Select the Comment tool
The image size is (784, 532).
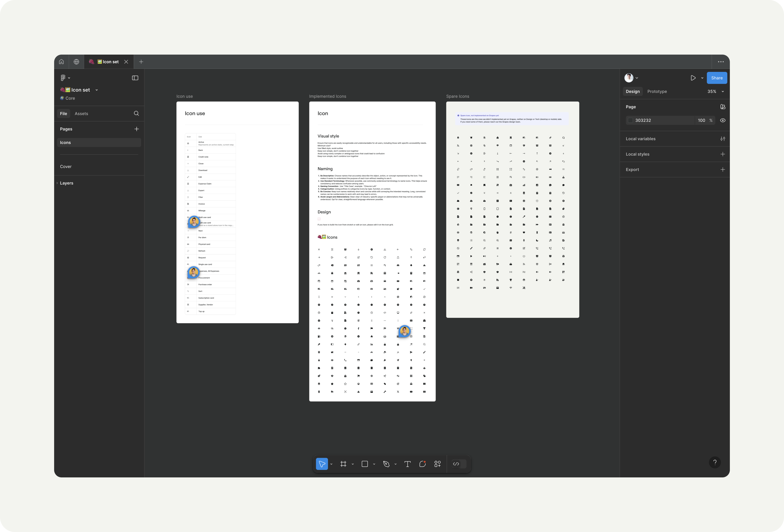pyautogui.click(x=422, y=464)
